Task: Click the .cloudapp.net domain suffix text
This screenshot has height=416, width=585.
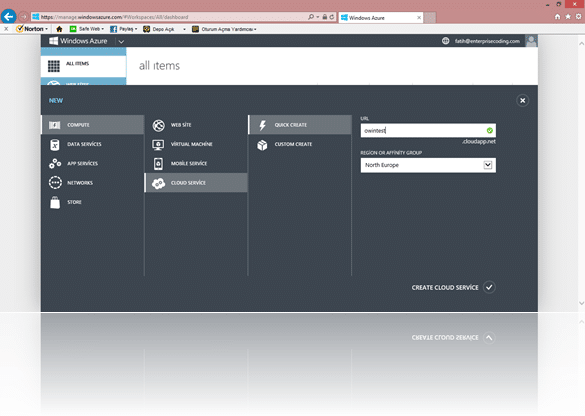Action: click(479, 142)
